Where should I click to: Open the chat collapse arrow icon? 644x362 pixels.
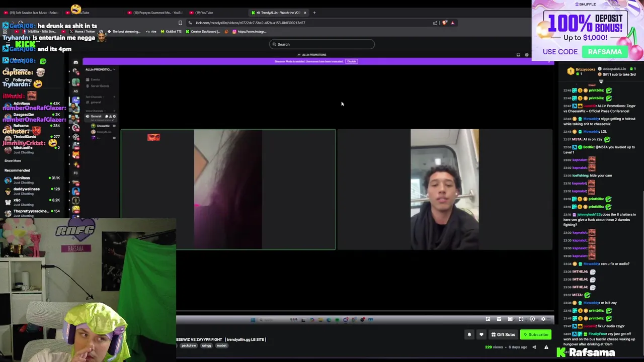pos(601,81)
